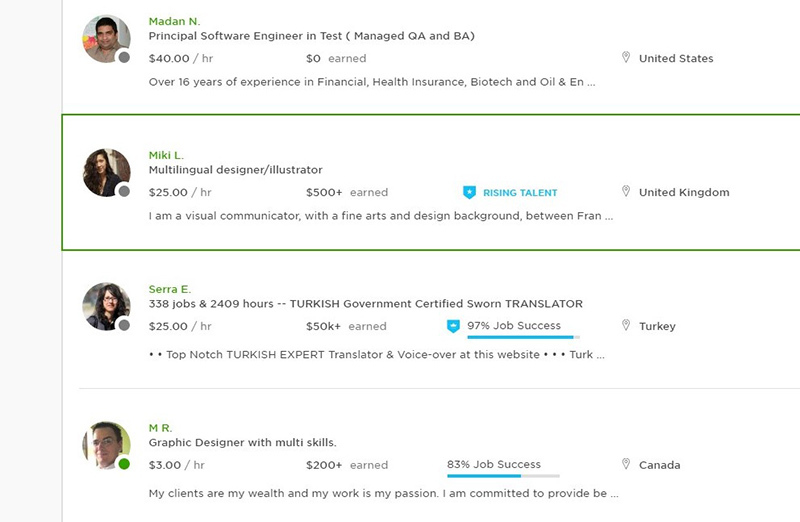
Task: Click the Graphic Designer with multi skills title
Action: (242, 442)
